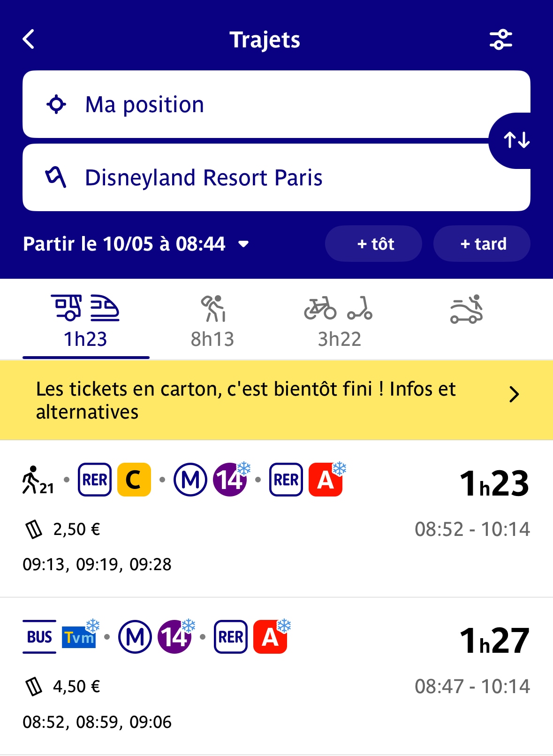Viewport: 553px width, 756px height.
Task: Open the yellow cardboard tickets info chevron
Action: click(x=514, y=394)
